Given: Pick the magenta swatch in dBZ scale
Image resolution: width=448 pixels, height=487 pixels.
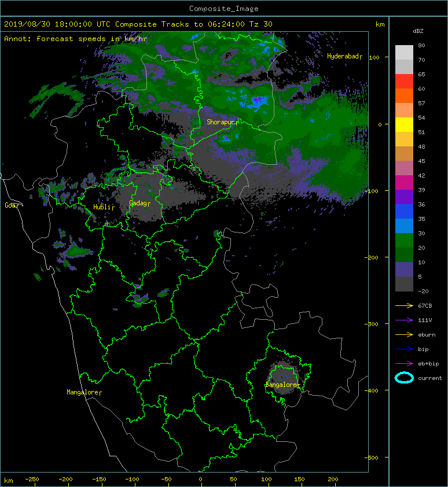Looking at the screenshot, I should click(404, 183).
